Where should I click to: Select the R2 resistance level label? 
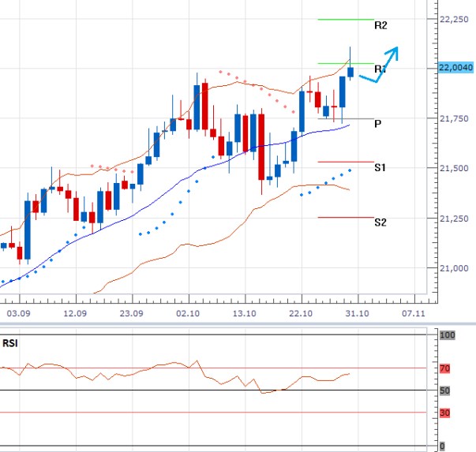(380, 25)
